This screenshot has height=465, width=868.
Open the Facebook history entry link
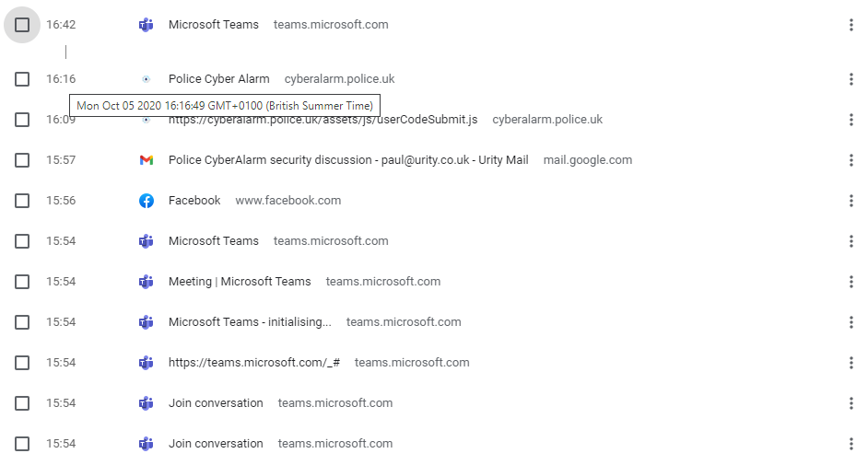(x=194, y=201)
